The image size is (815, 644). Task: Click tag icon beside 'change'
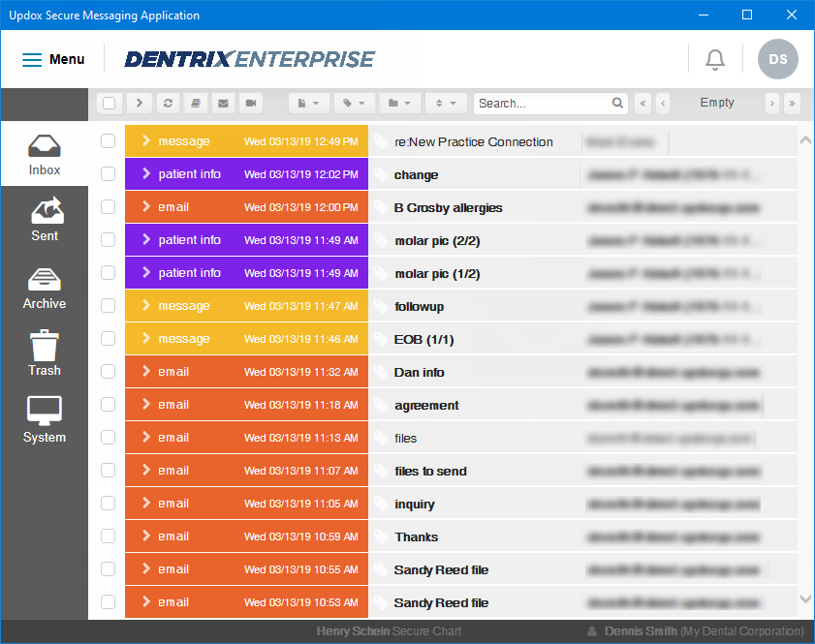click(381, 174)
